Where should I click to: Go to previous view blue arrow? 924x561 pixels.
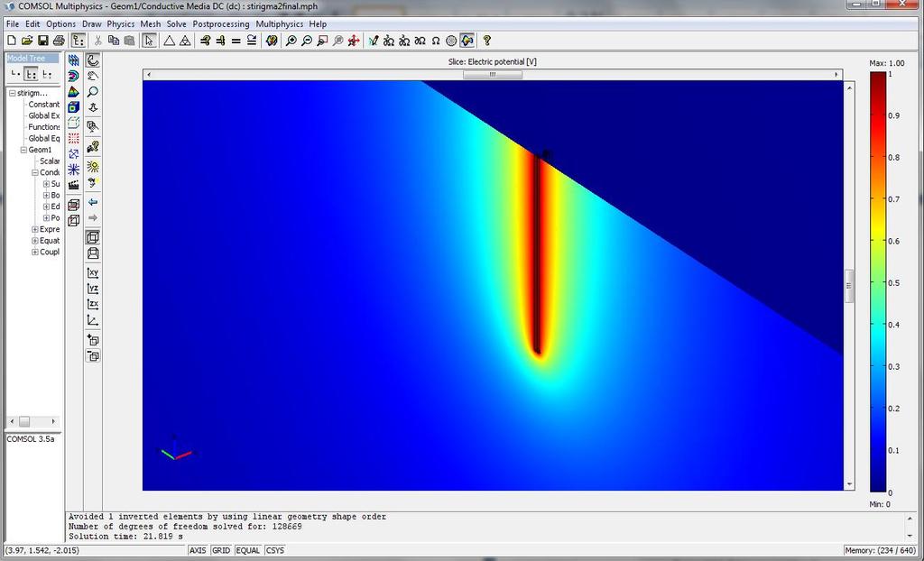[x=93, y=202]
